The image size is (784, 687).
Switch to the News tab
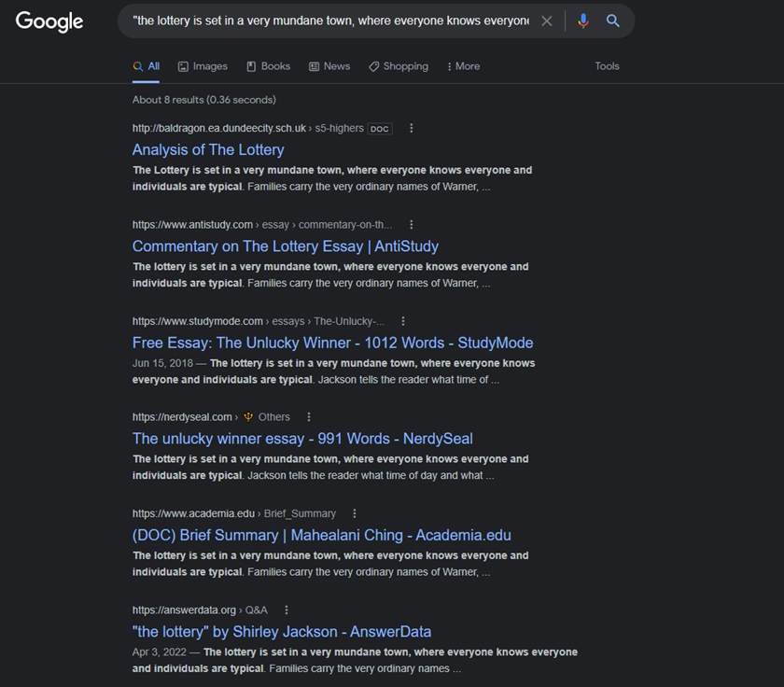click(x=329, y=66)
